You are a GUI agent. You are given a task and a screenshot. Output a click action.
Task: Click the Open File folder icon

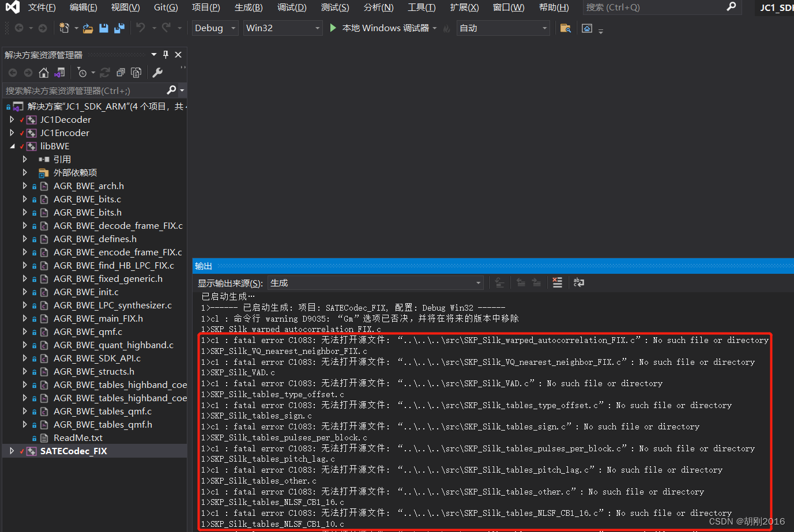88,28
